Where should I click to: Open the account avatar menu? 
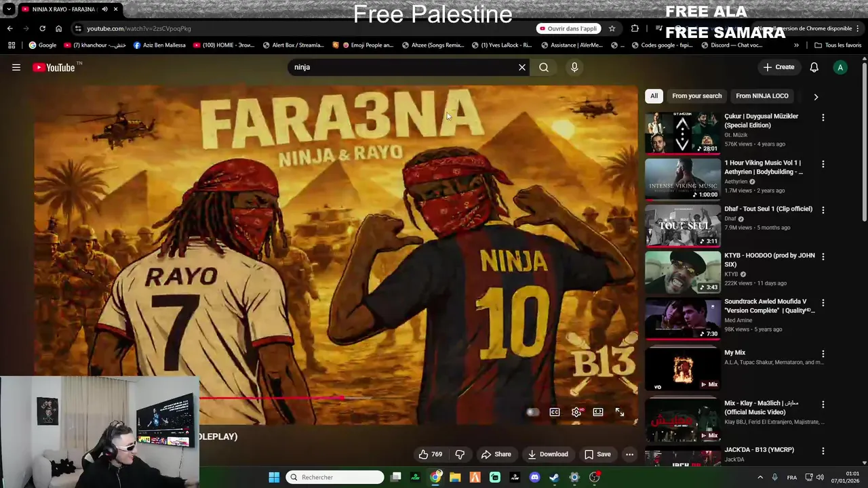click(x=840, y=67)
